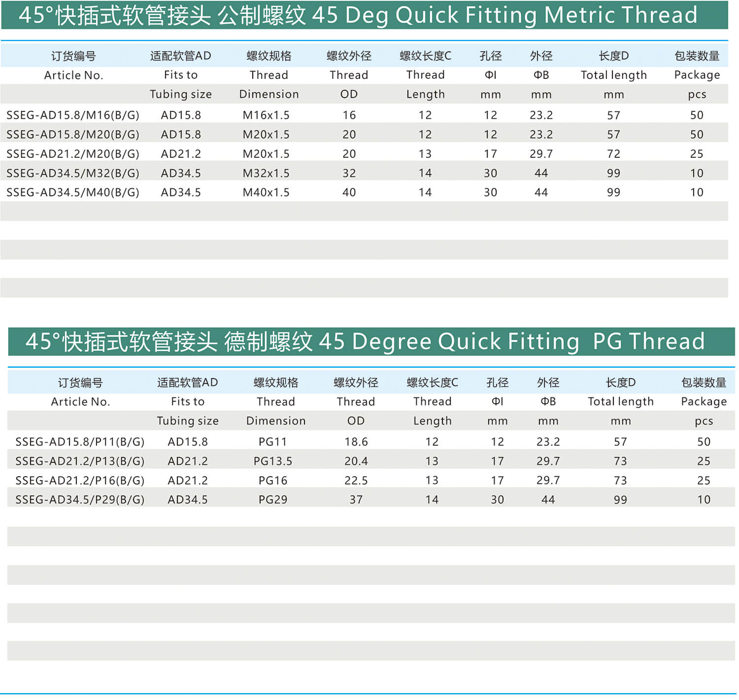Viewport: 739px width, 700px height.
Task: Click article SSEG-AD34.5/M32(B/G)
Action: click(x=73, y=173)
